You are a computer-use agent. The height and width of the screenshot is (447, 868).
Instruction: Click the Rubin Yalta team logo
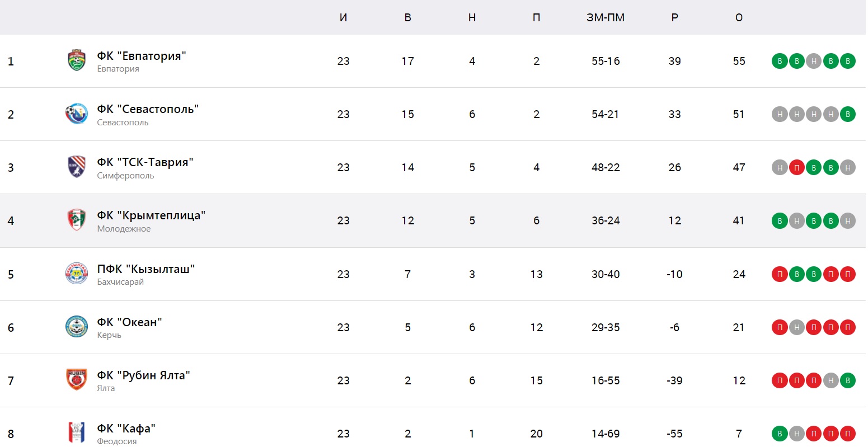[x=77, y=380]
